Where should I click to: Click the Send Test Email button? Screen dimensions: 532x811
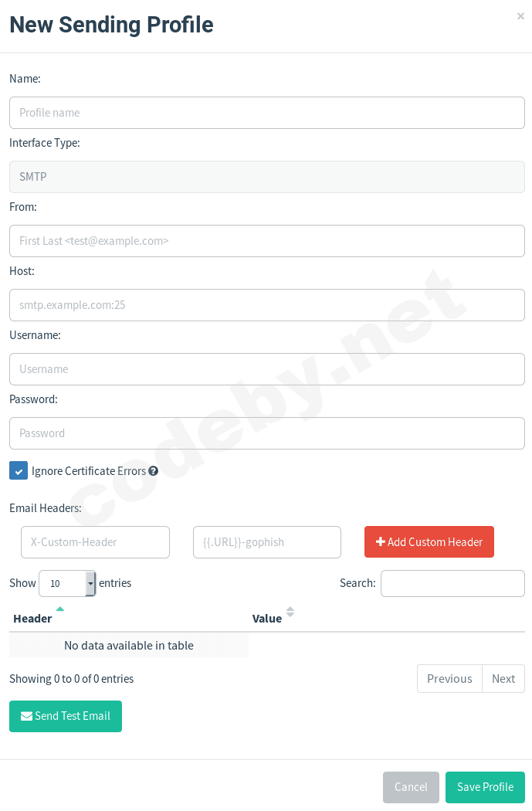tap(66, 716)
